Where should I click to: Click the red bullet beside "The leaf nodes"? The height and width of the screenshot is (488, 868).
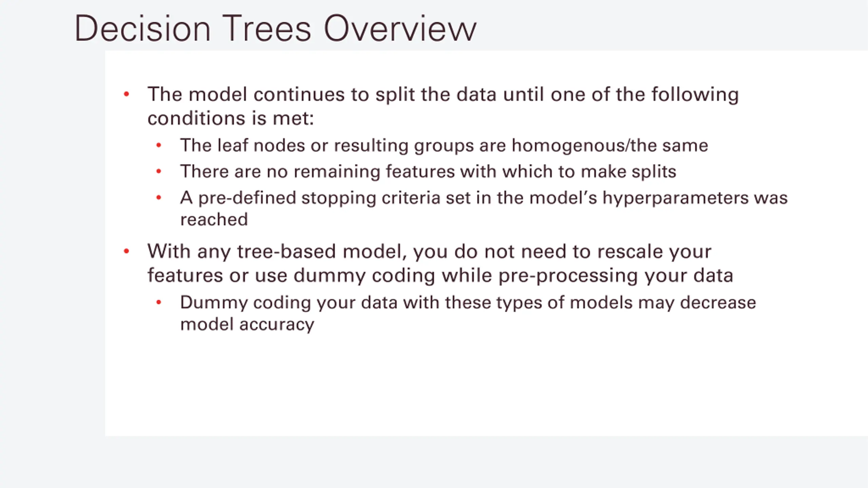tap(159, 145)
